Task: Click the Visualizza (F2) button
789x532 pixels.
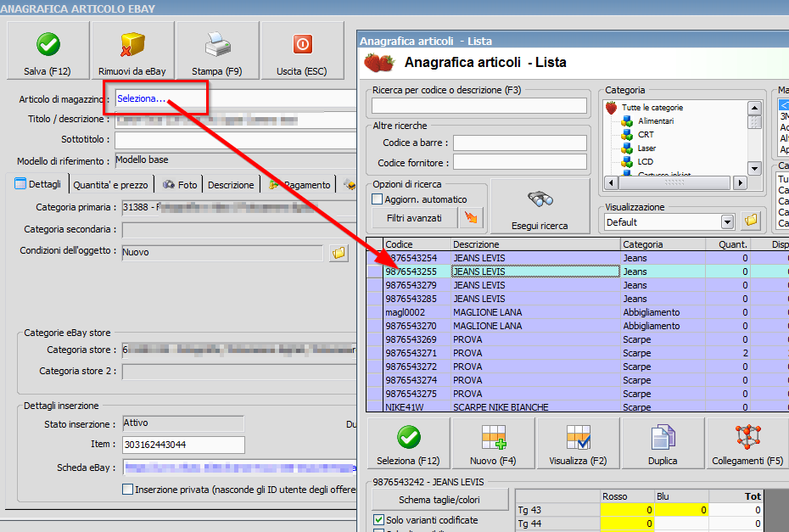Action: (578, 444)
